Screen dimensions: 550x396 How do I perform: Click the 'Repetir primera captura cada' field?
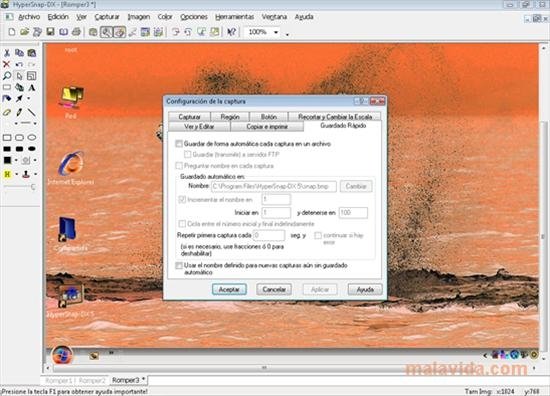(269, 235)
